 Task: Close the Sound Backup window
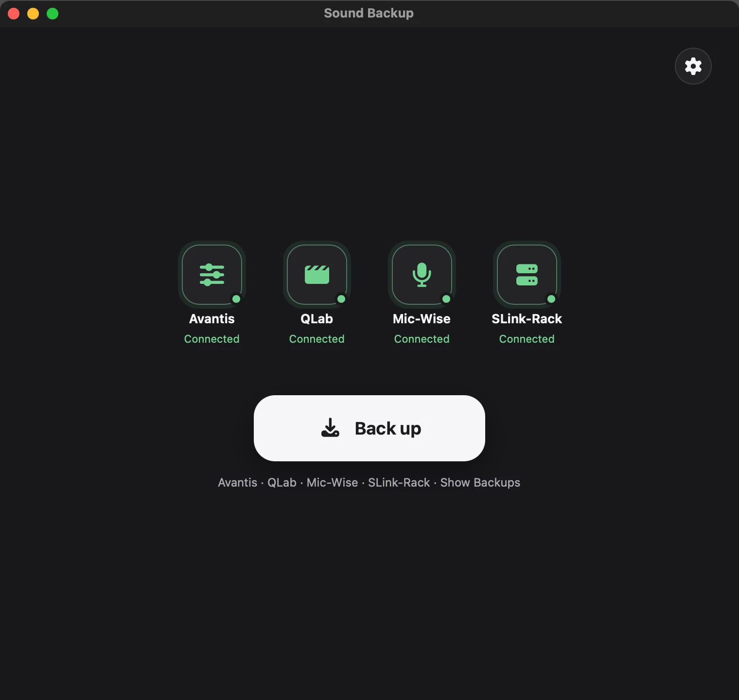tap(14, 14)
